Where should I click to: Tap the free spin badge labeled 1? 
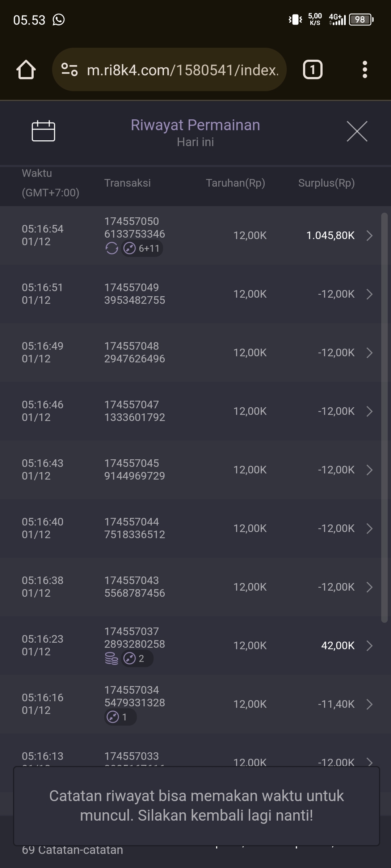pyautogui.click(x=120, y=717)
